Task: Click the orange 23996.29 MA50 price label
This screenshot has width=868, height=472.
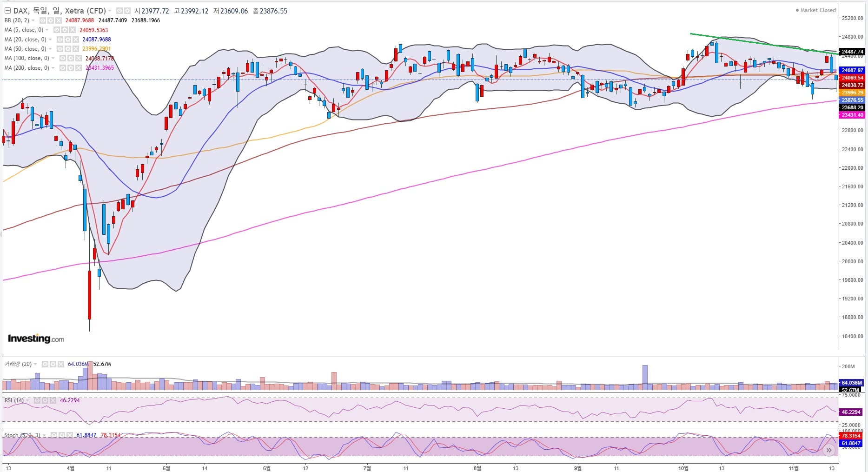Action: tap(852, 93)
